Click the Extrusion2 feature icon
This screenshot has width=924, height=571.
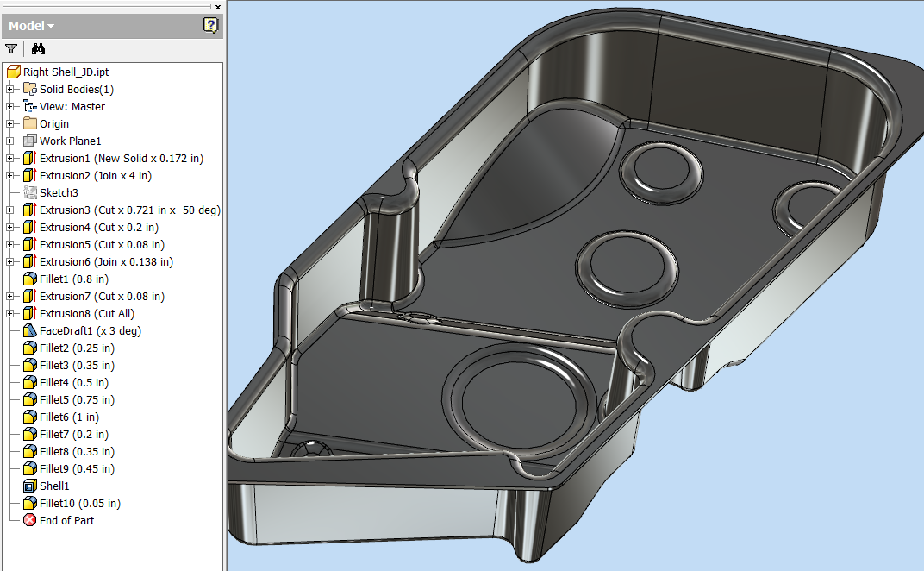[30, 175]
